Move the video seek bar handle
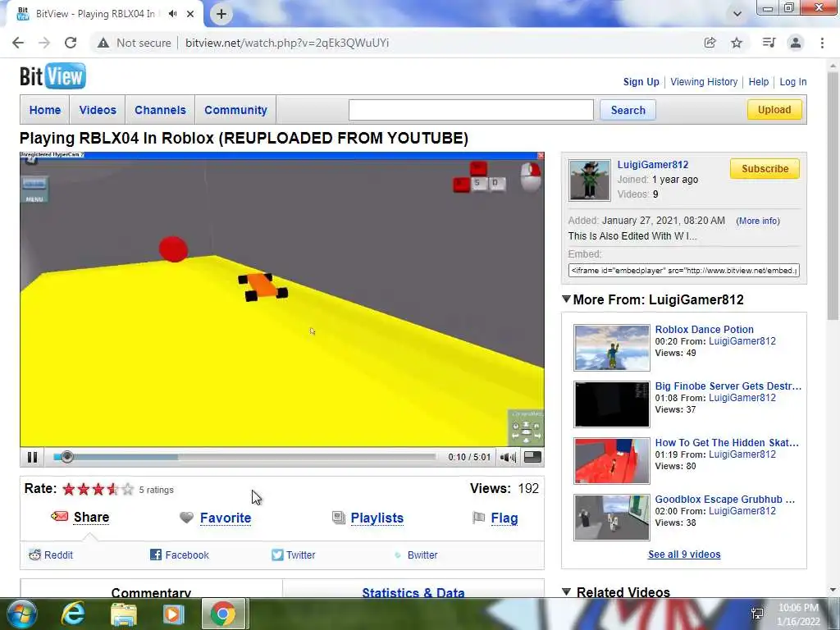The width and height of the screenshot is (840, 630). 67,457
